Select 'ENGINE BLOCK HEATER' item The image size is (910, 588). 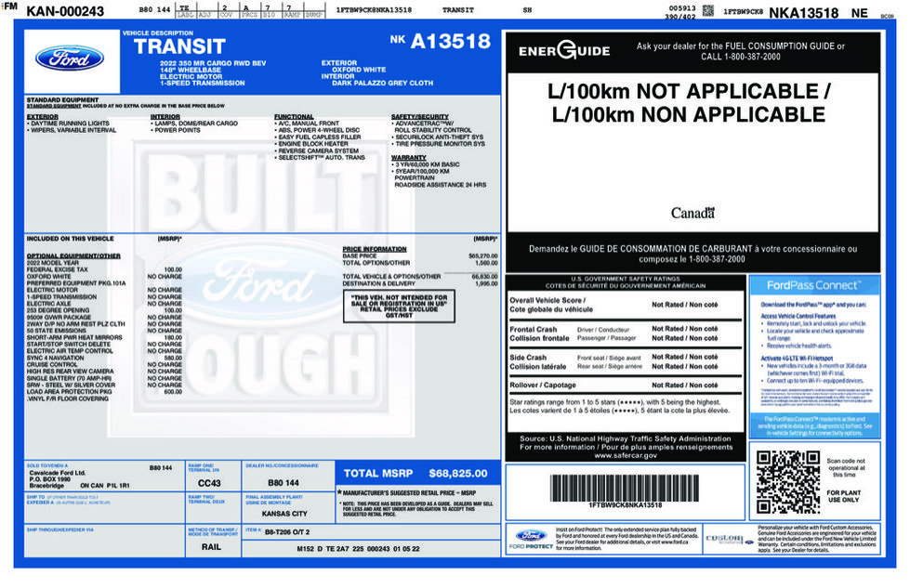click(311, 144)
